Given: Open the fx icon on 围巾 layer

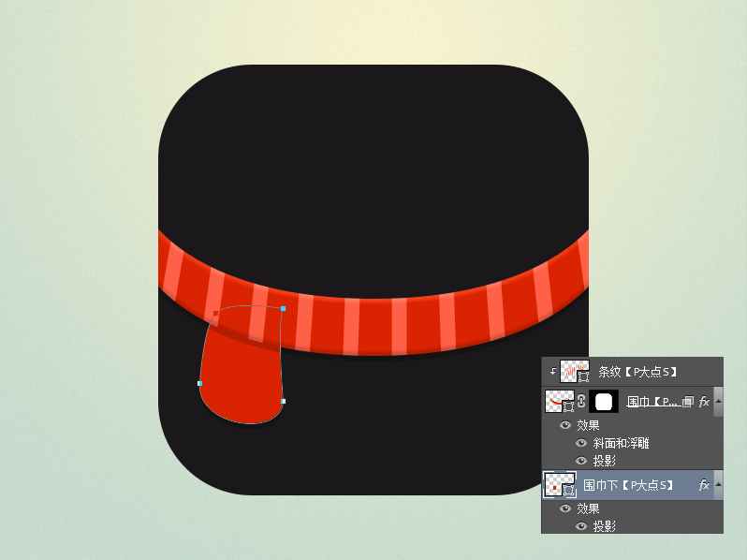Looking at the screenshot, I should (x=704, y=402).
